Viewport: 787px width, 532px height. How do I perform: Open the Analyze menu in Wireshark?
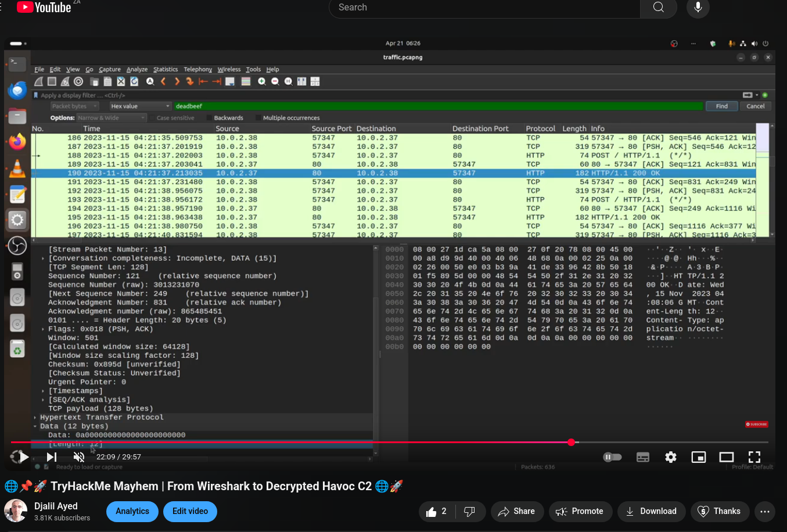coord(137,69)
